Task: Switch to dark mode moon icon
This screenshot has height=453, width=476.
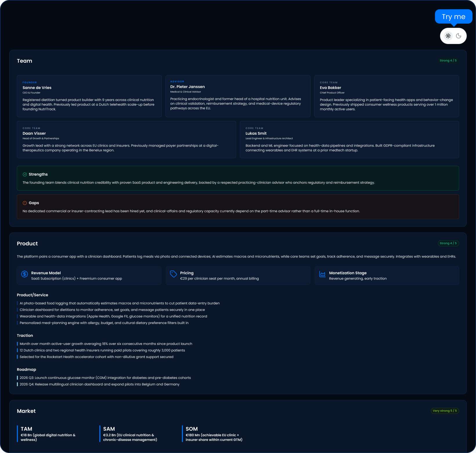Action: pyautogui.click(x=459, y=36)
